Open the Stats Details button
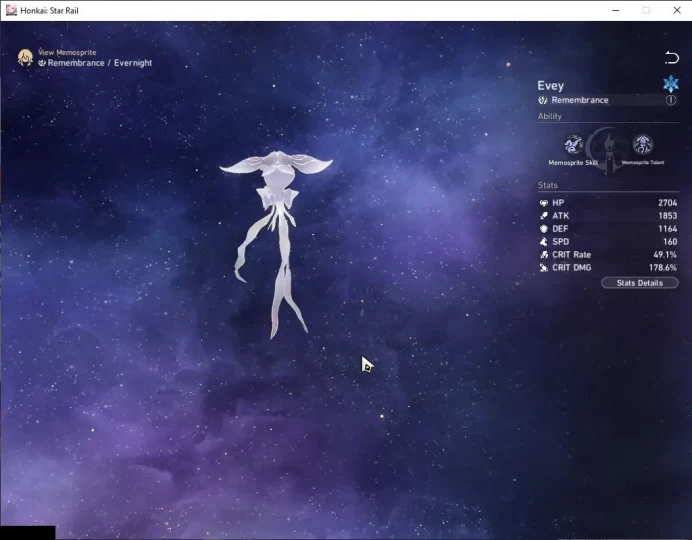 (639, 283)
